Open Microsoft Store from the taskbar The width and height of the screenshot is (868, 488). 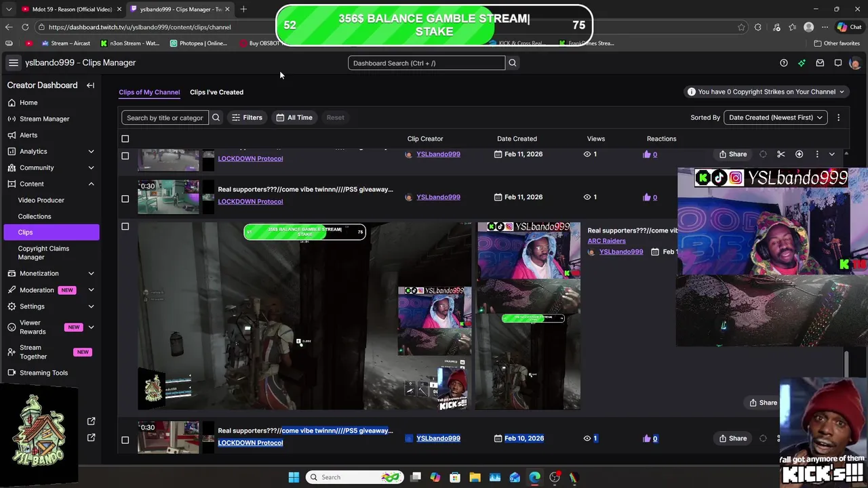click(455, 477)
